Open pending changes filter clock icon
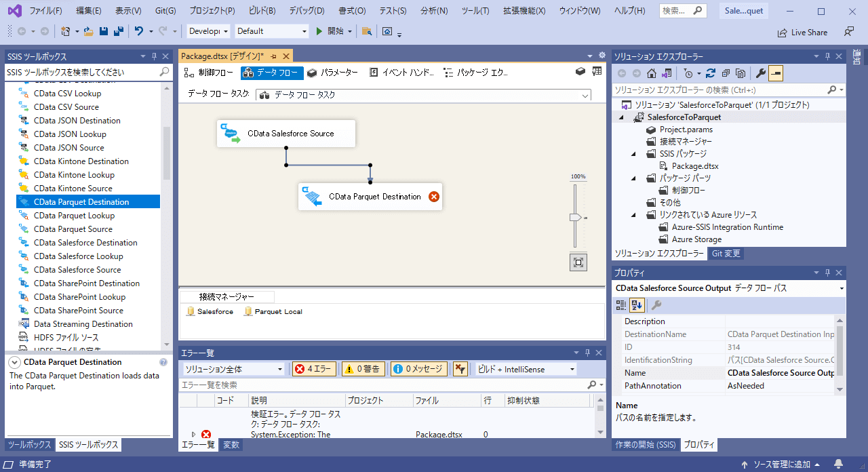The height and width of the screenshot is (472, 868). point(689,73)
